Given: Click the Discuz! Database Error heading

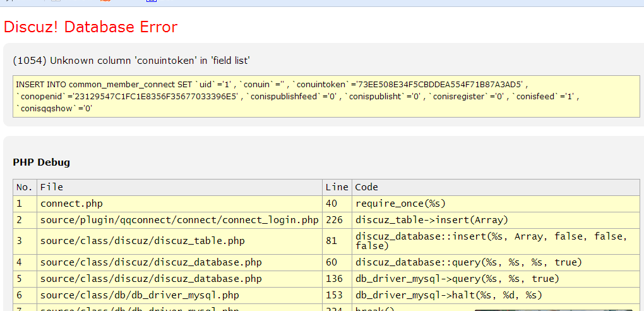Looking at the screenshot, I should coord(91,27).
